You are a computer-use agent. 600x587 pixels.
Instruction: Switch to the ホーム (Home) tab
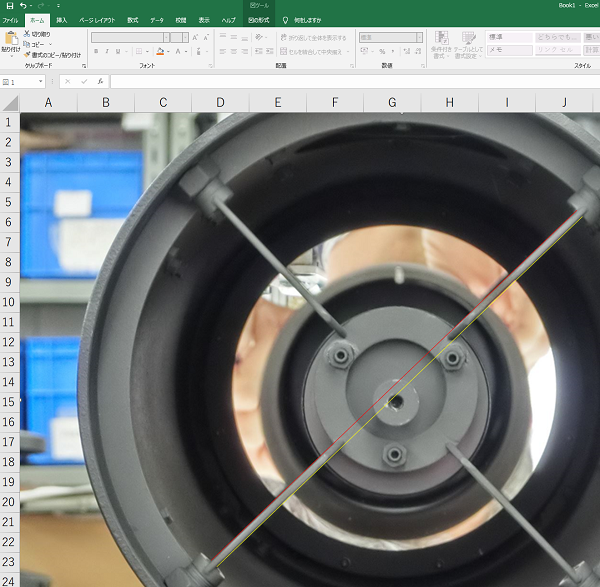pyautogui.click(x=37, y=20)
